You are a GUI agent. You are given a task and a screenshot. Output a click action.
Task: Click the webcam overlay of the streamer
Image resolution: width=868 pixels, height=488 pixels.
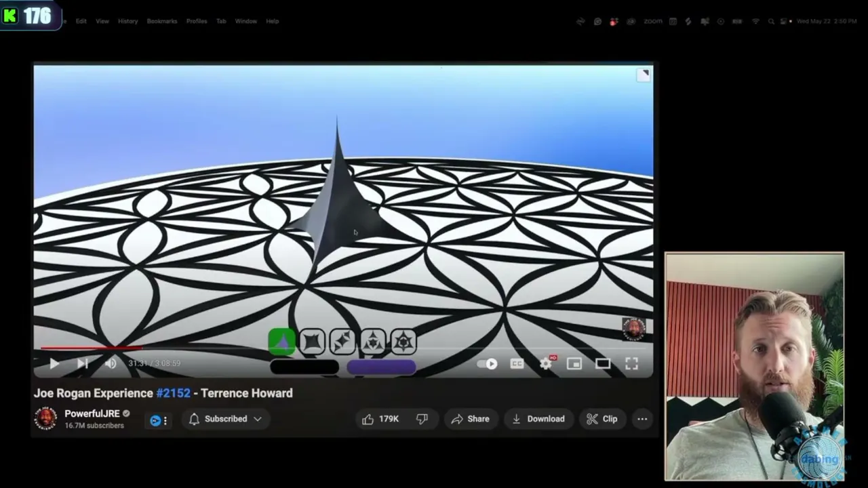(x=755, y=367)
